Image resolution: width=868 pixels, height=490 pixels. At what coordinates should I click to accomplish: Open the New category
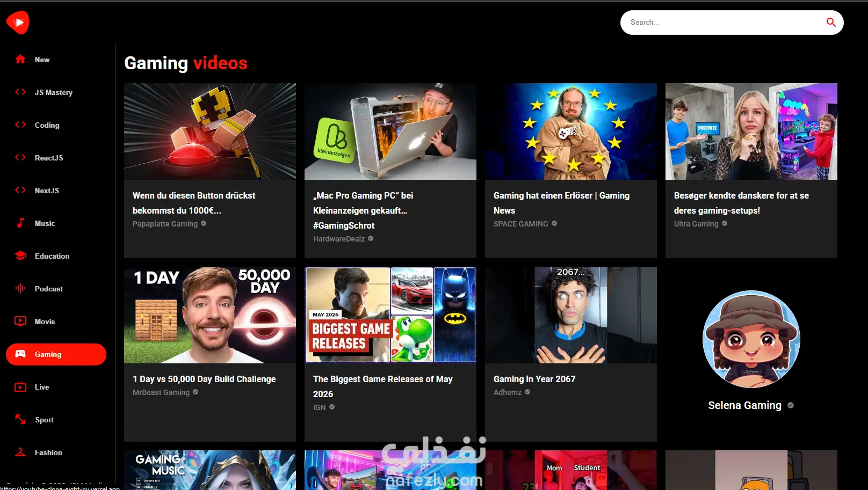coord(56,60)
